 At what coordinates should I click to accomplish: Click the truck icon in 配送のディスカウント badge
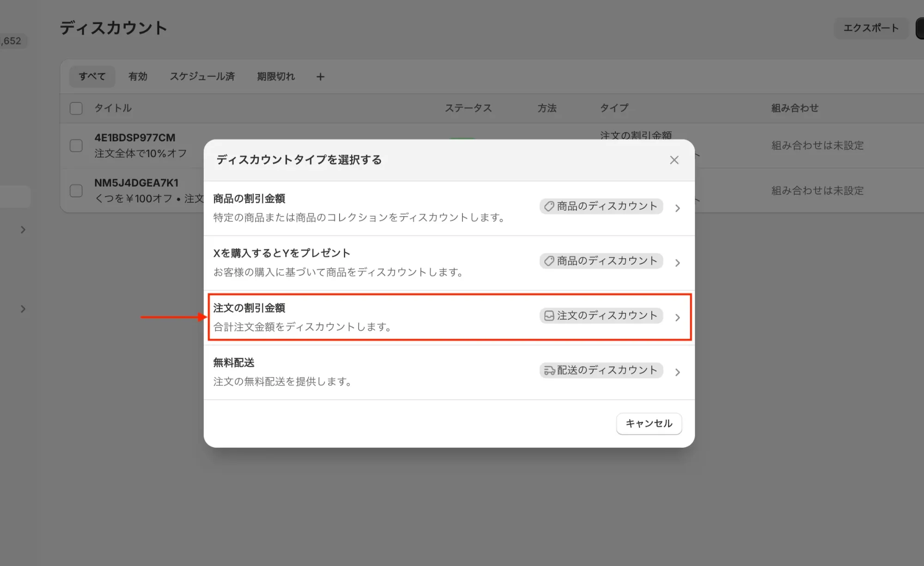(549, 371)
